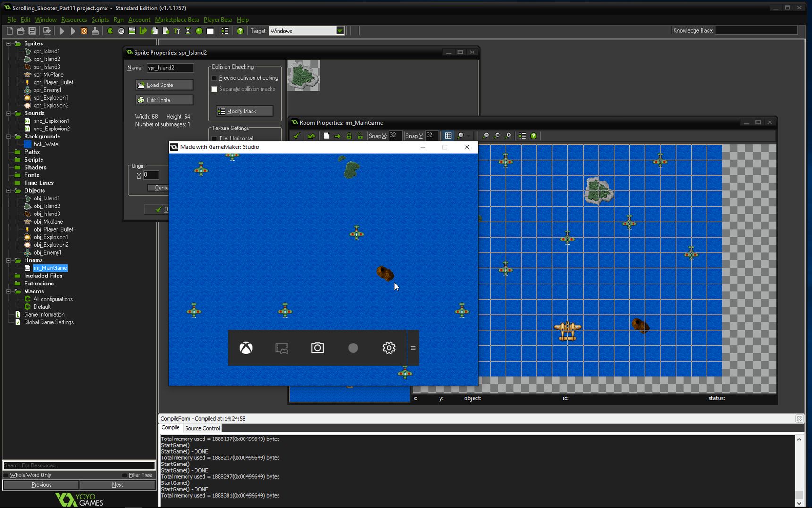
Task: Check the Tile: Horizontal option
Action: pyautogui.click(x=214, y=138)
